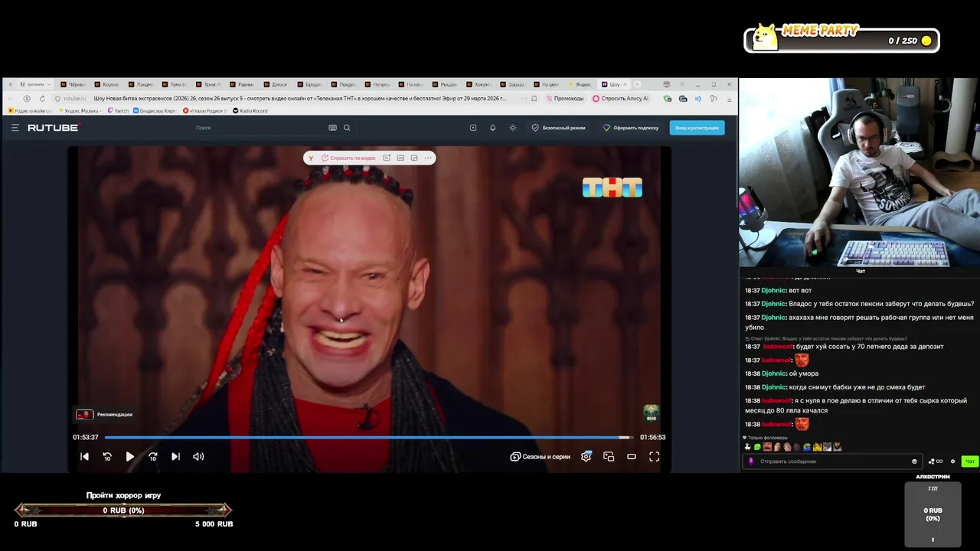Viewport: 980px width, 551px height.
Task: Click the Пройти хоррор игру donation bar
Action: pos(123,510)
